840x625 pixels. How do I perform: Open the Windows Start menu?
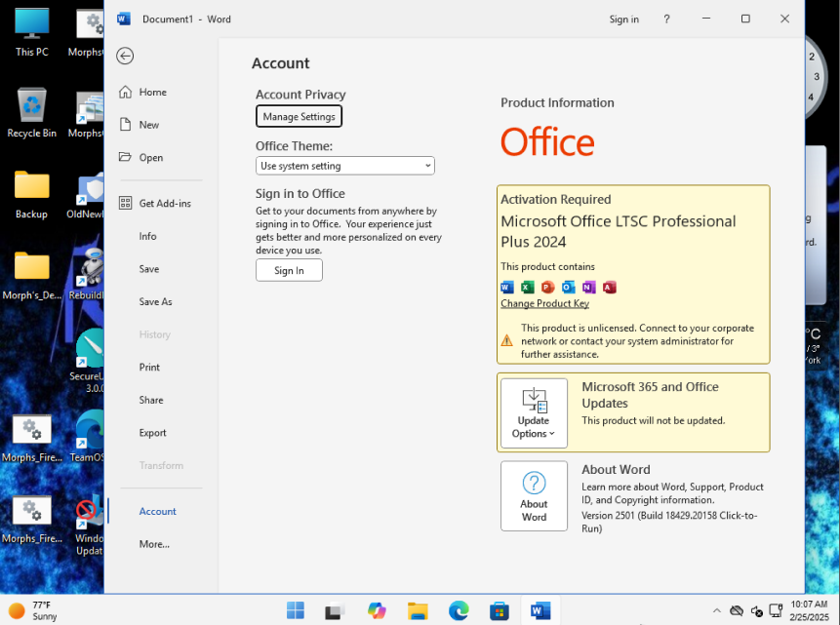click(296, 610)
